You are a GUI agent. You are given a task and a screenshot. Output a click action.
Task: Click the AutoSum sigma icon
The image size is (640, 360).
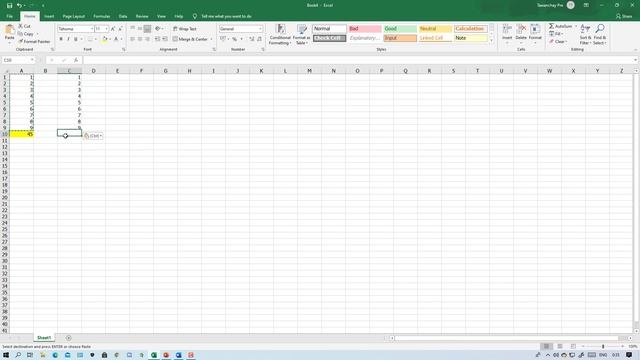(551, 26)
